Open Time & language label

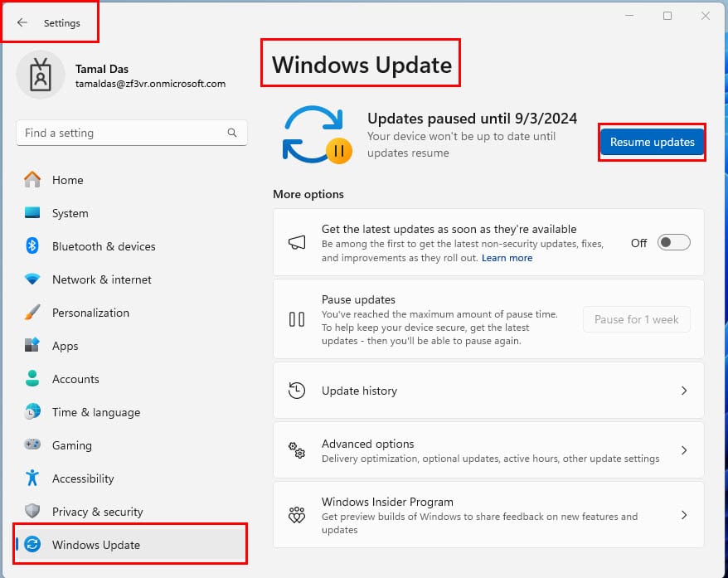[x=96, y=413]
